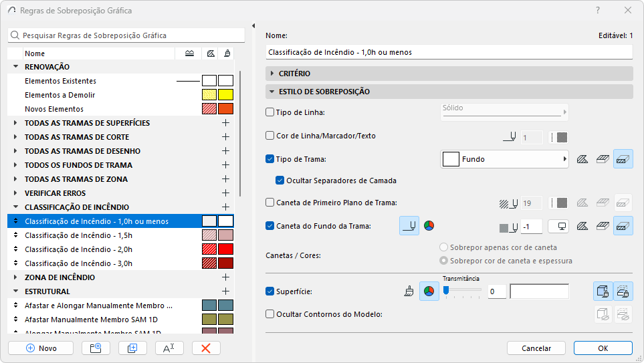Click the Transmitância slider handle
This screenshot has width=644, height=363.
tap(446, 291)
